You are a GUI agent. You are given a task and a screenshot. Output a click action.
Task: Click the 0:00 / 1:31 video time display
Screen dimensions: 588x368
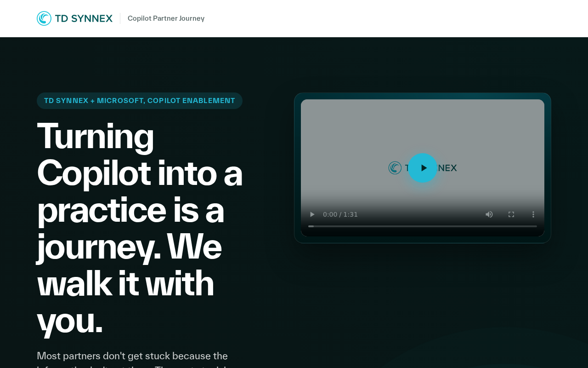click(x=340, y=214)
